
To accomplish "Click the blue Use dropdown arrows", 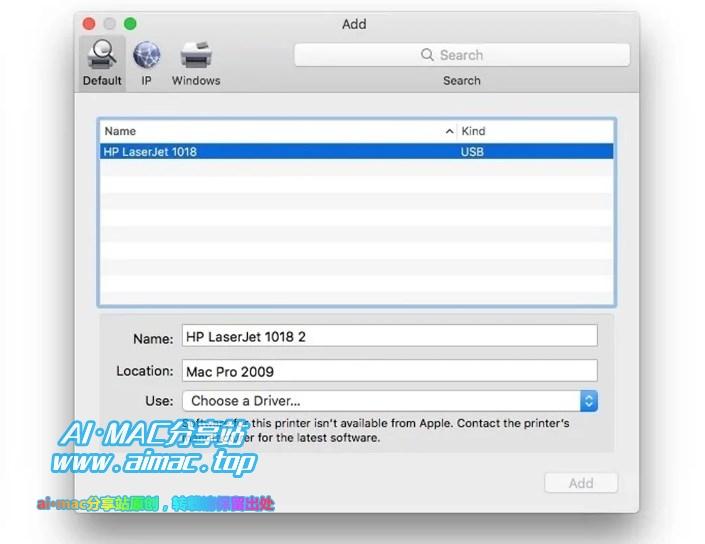I will click(589, 401).
